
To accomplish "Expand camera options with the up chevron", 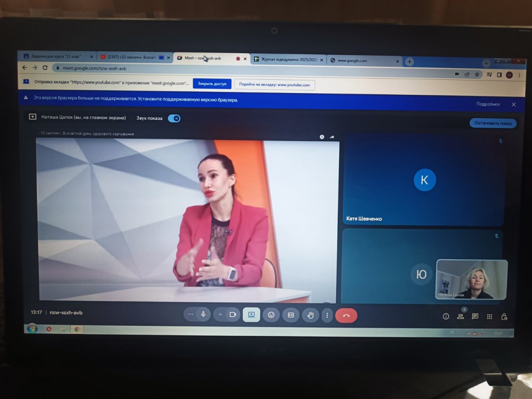I will point(220,315).
